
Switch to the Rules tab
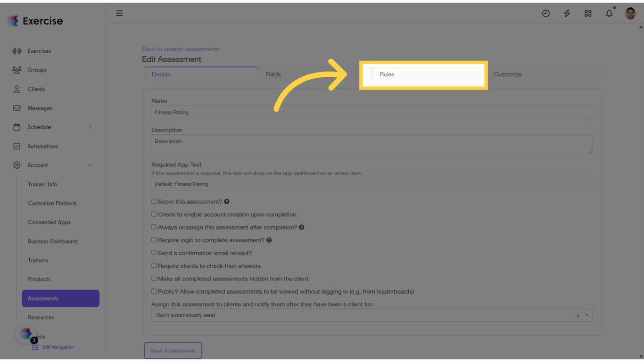click(x=387, y=74)
